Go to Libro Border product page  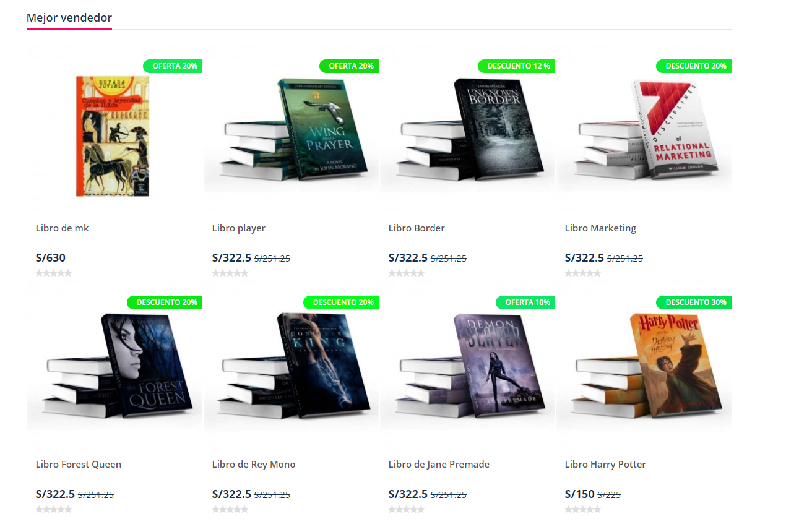pos(417,228)
